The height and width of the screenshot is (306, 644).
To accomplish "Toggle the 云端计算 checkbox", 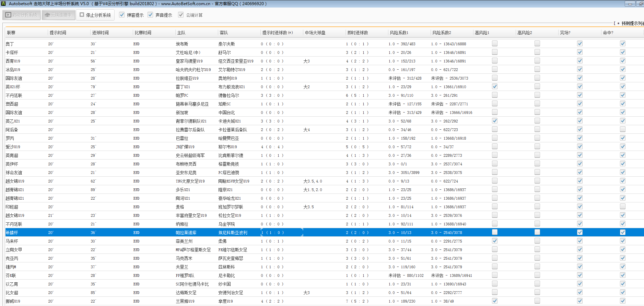I will 181,15.
